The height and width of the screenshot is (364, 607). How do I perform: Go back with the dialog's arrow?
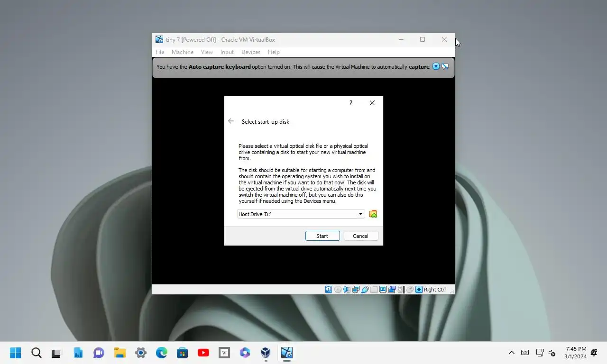click(231, 121)
